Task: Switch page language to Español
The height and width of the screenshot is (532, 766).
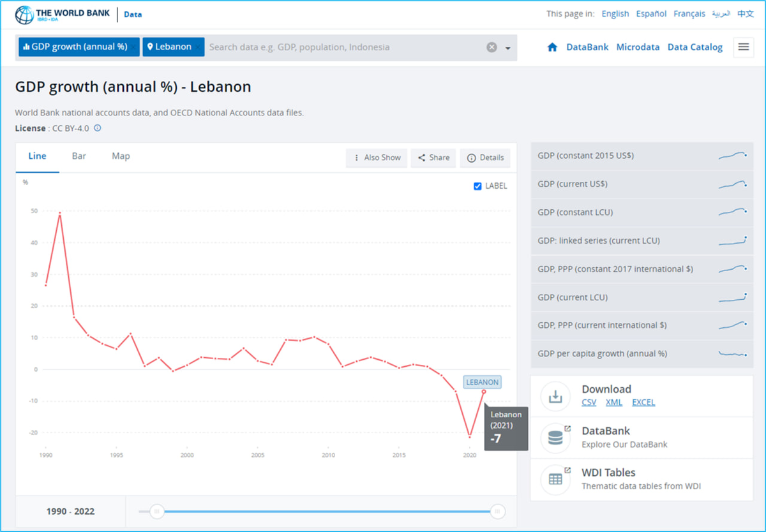Action: (x=651, y=14)
